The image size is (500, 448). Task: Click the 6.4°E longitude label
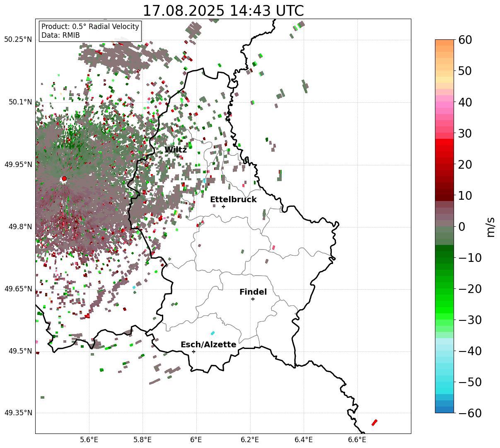tap(304, 440)
